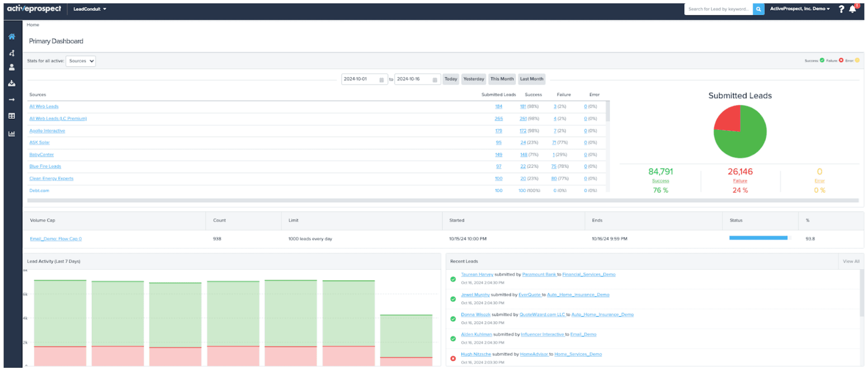Expand the LeadConduit product dropdown
This screenshot has height=376, width=868.
[x=90, y=9]
